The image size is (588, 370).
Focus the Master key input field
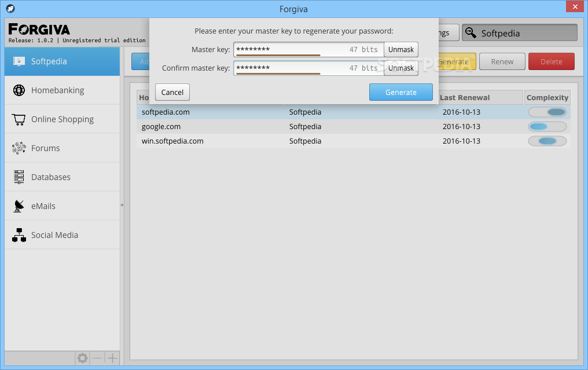pyautogui.click(x=308, y=50)
